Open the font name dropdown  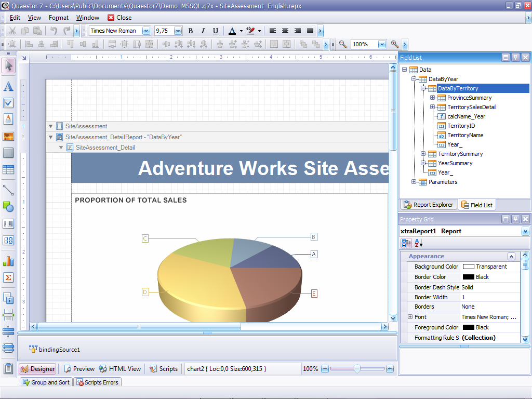146,31
